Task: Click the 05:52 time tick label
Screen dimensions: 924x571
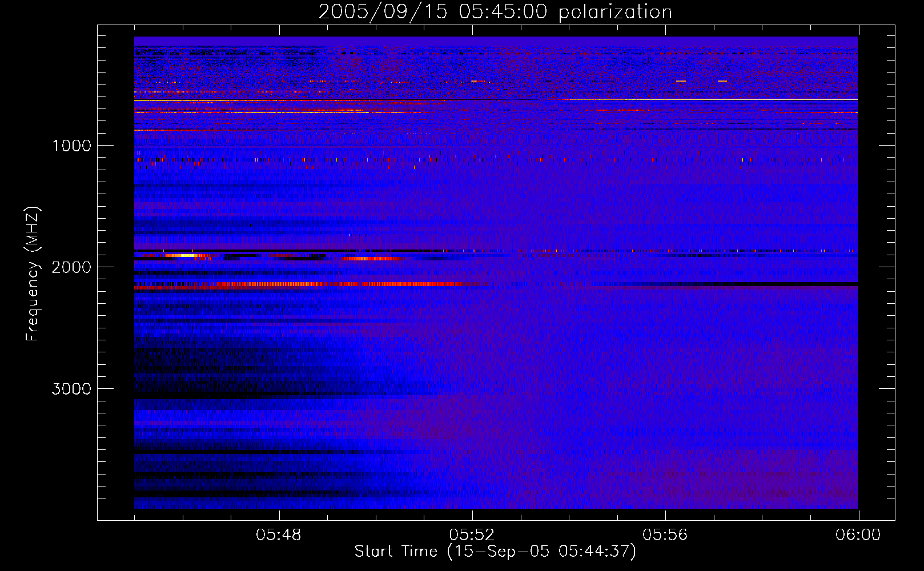Action: (472, 535)
